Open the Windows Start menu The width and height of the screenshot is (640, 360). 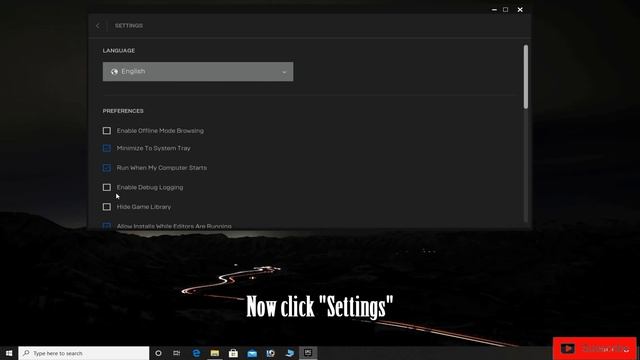(9, 353)
